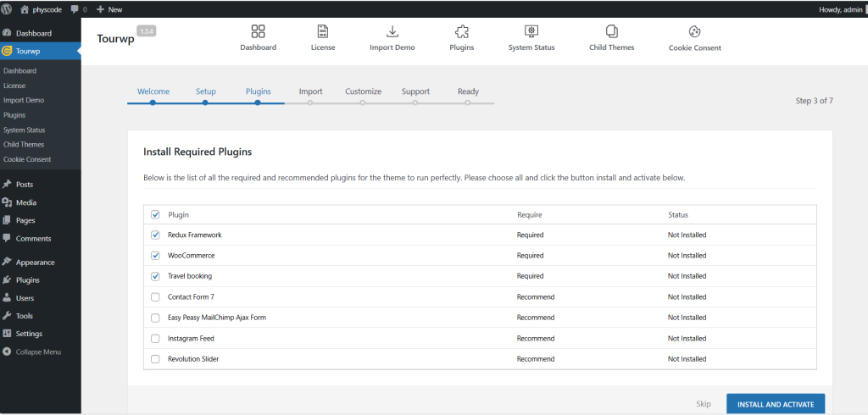The width and height of the screenshot is (868, 415).
Task: Check the Revolution Slider checkbox
Action: point(156,359)
